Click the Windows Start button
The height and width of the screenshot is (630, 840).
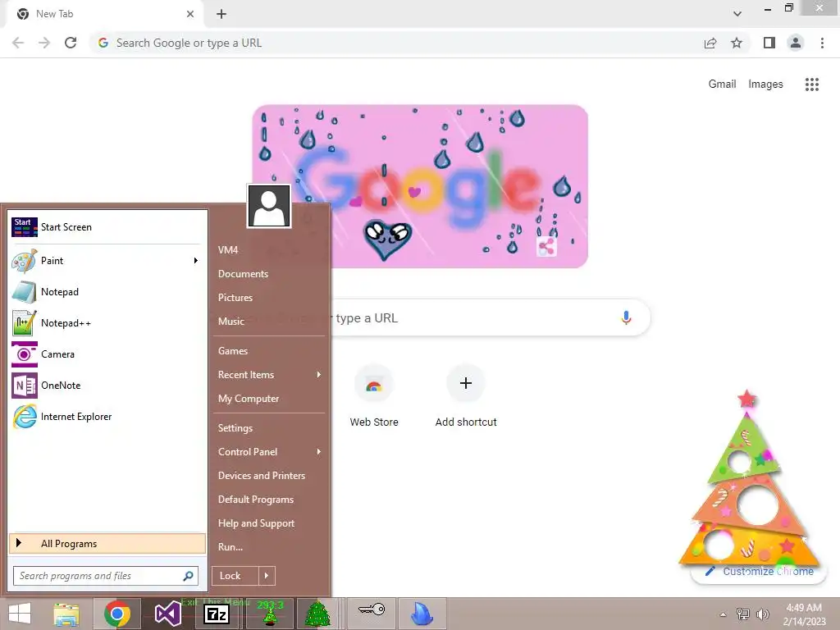(x=20, y=614)
